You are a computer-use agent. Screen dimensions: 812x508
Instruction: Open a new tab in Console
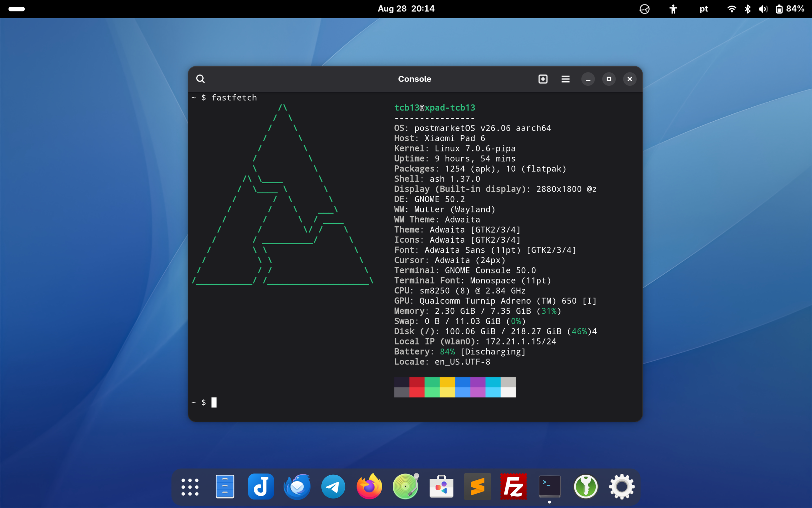543,79
